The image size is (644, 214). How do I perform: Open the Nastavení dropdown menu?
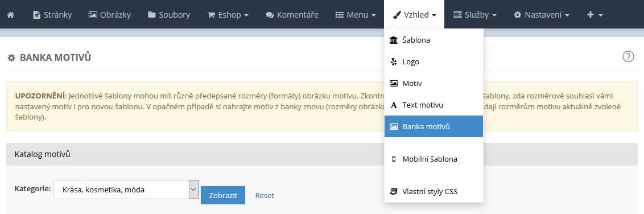tap(542, 15)
